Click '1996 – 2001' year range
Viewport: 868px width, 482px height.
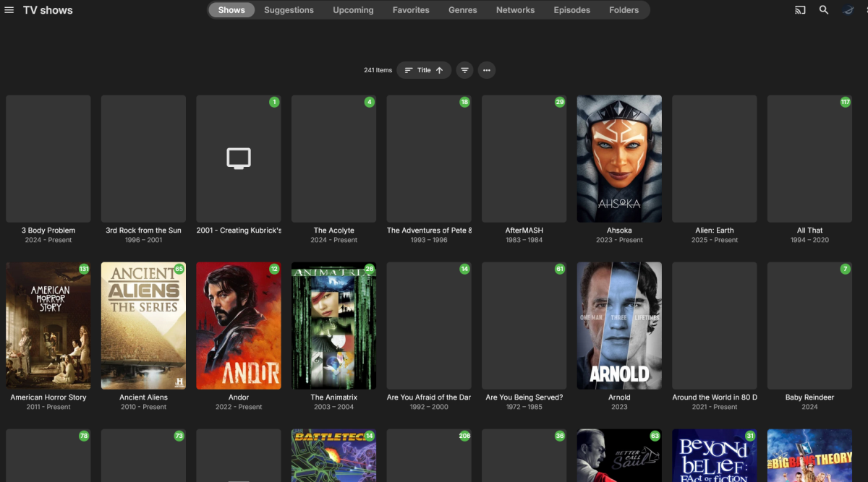coord(143,240)
